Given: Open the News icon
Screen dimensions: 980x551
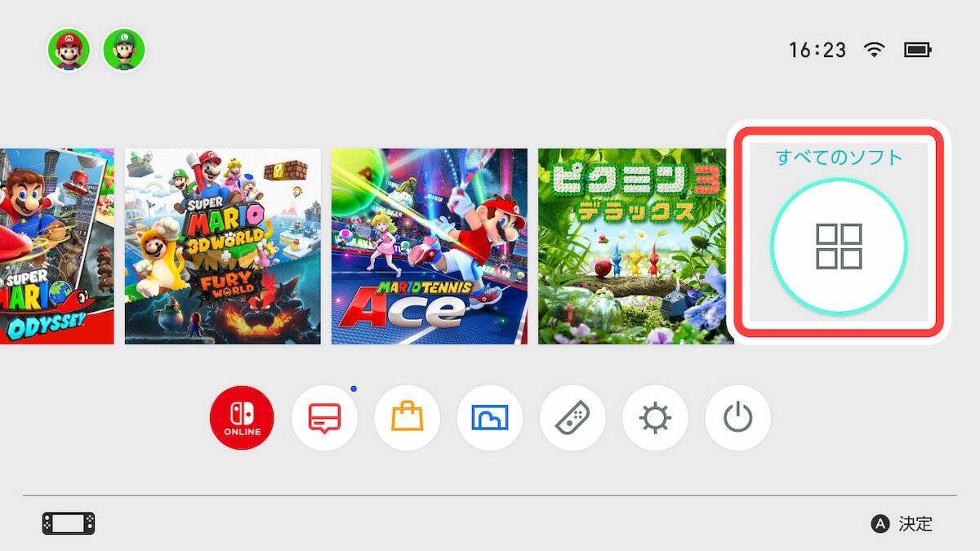Looking at the screenshot, I should point(324,419).
